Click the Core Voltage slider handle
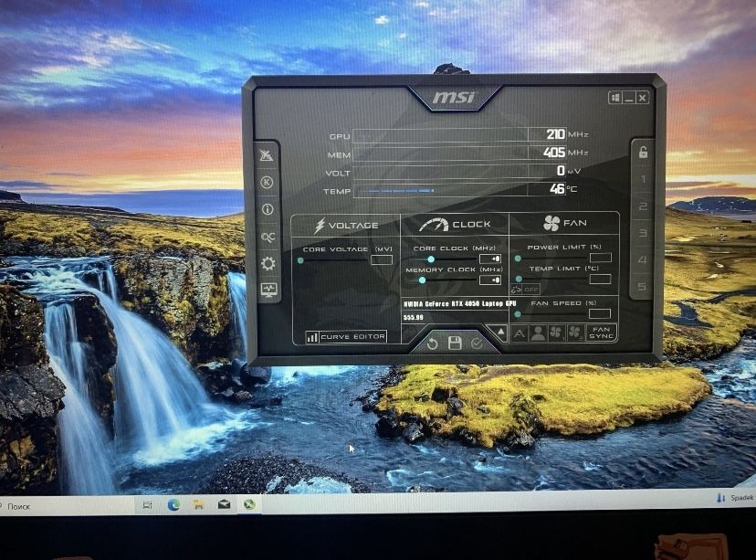 pos(300,260)
